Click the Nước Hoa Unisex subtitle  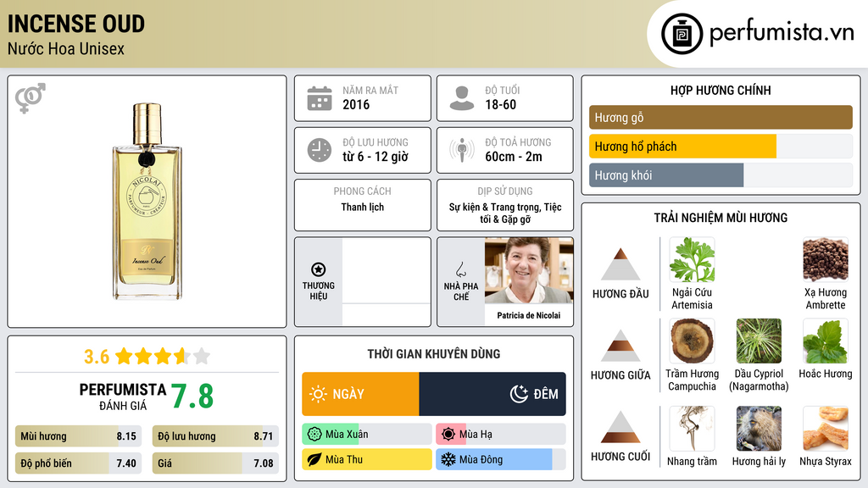tap(66, 49)
